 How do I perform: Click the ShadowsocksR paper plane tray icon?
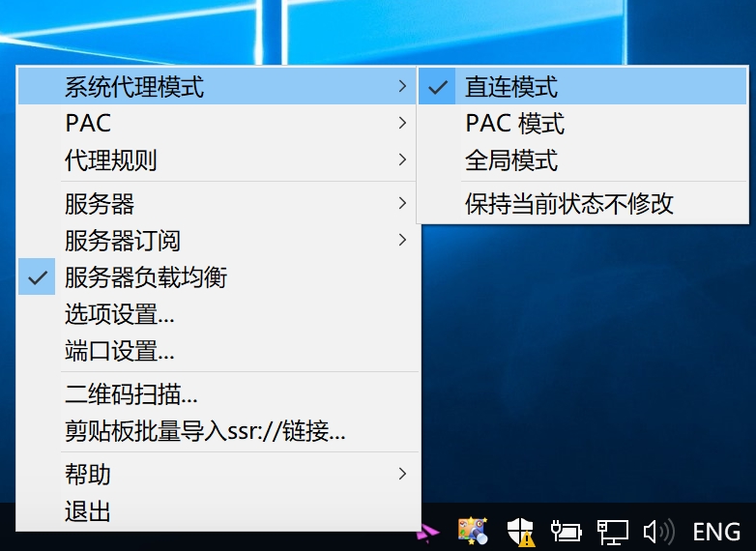(429, 531)
